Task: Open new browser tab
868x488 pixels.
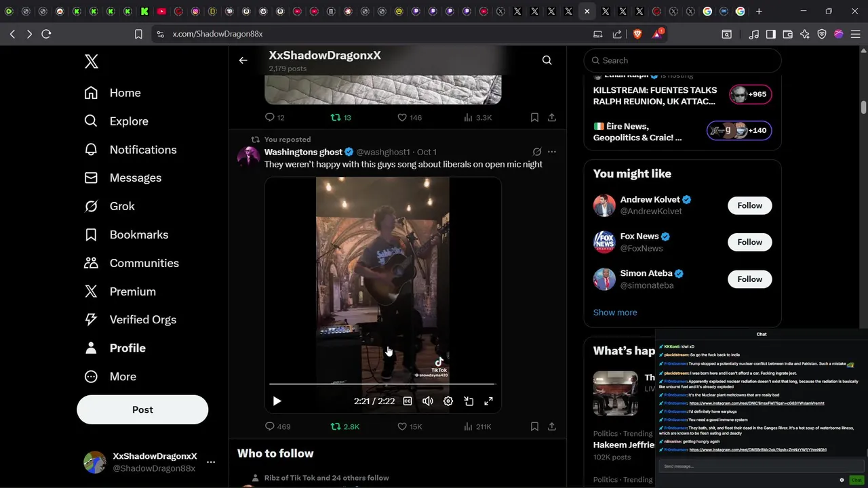Action: point(759,12)
